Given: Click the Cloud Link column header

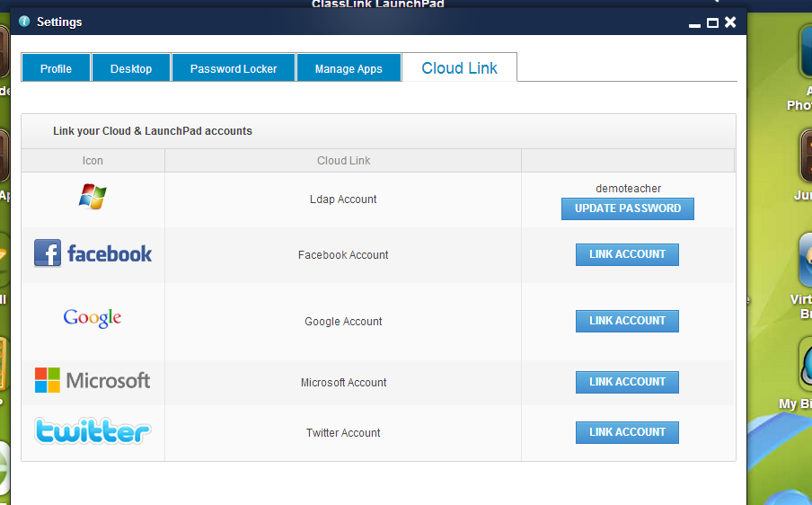Looking at the screenshot, I should (x=343, y=161).
